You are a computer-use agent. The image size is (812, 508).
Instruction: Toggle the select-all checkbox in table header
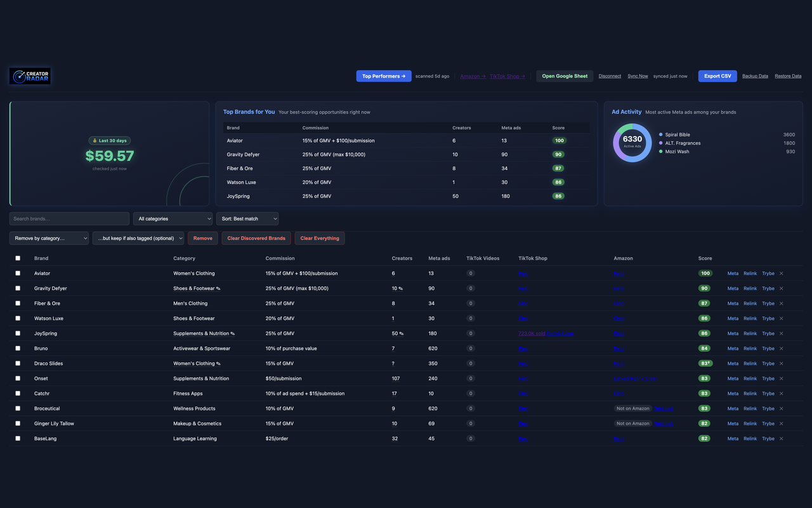click(18, 258)
